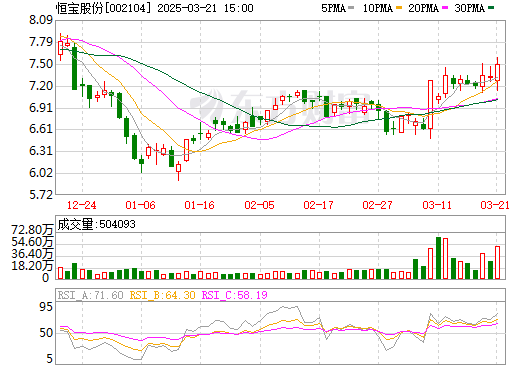Click the 8.09 price axis label
The image size is (520, 365).
tap(41, 20)
